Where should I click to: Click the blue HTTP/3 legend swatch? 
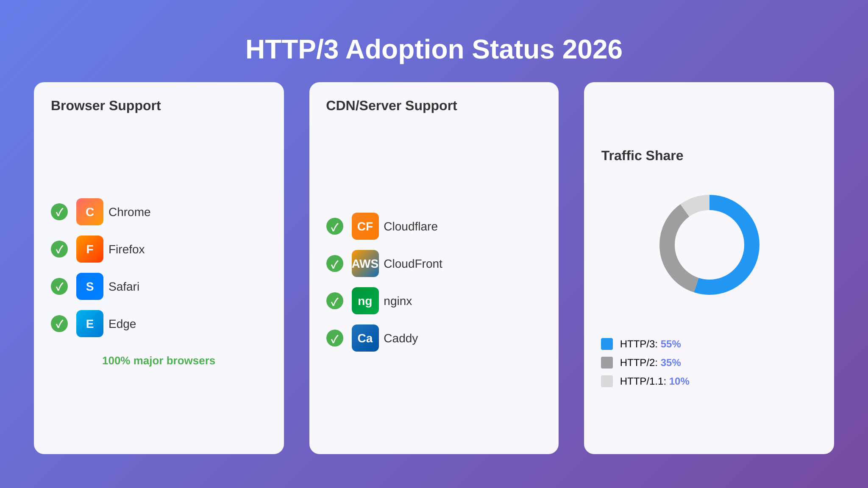(607, 344)
